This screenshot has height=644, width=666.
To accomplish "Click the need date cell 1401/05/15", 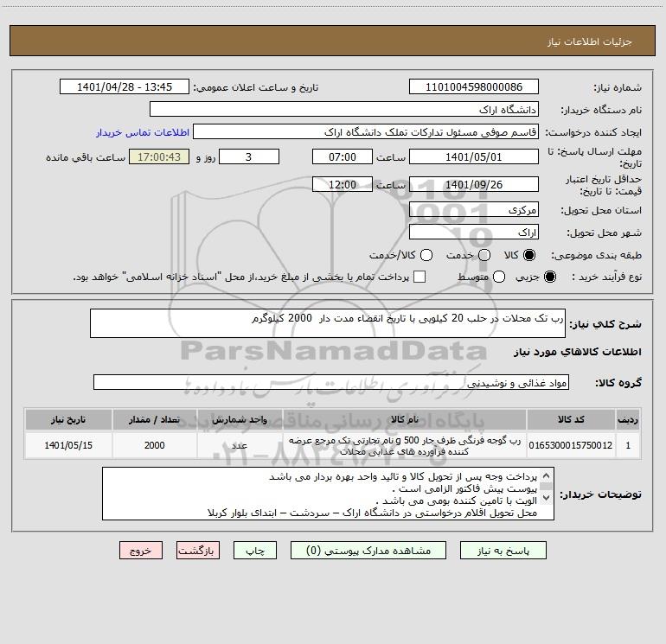I will (68, 445).
